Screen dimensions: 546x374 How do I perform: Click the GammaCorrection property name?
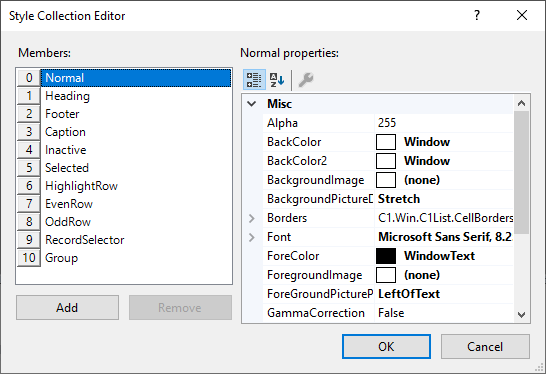316,313
